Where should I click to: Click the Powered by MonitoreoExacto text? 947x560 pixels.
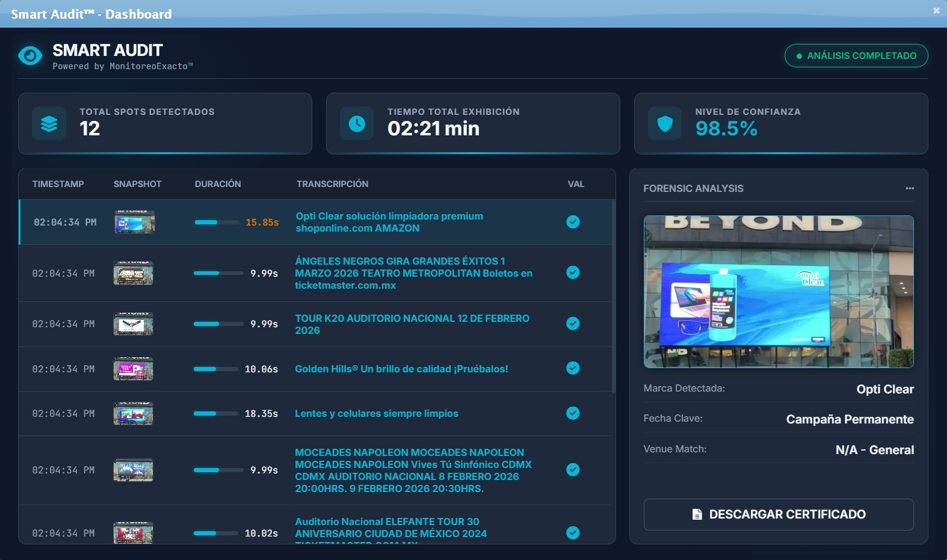pyautogui.click(x=123, y=66)
